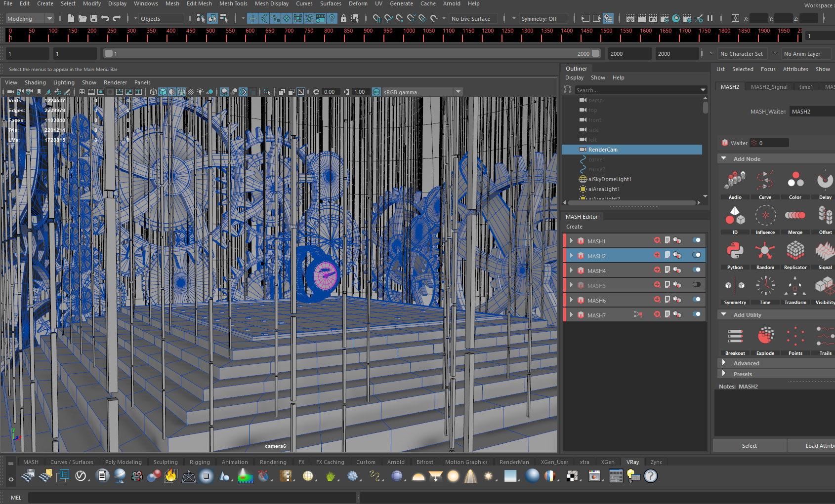Click the open scene folder icon

point(83,18)
